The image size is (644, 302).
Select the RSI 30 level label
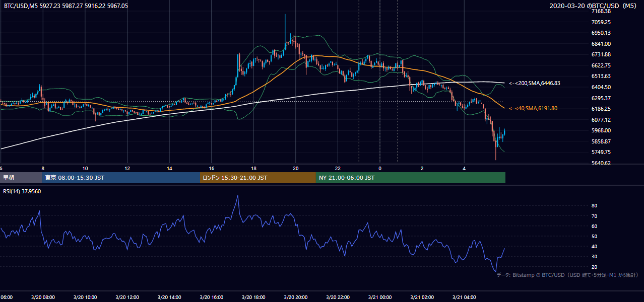click(594, 257)
